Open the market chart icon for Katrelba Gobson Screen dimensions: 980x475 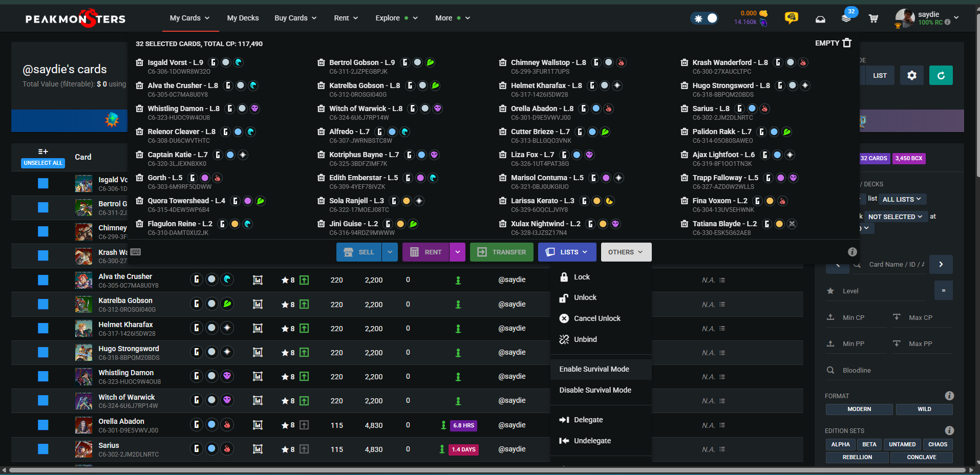click(x=258, y=304)
